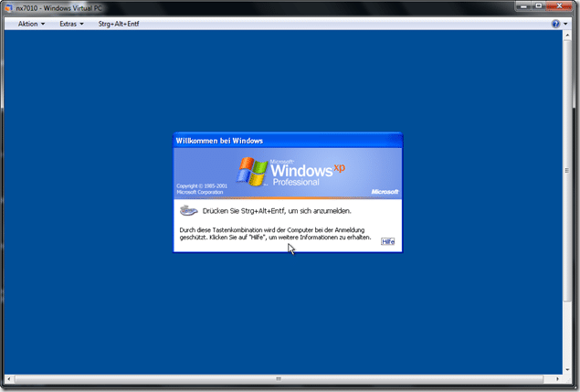This screenshot has height=392, width=580.
Task: Click the Hilfe link in welcome dialog
Action: pyautogui.click(x=388, y=241)
